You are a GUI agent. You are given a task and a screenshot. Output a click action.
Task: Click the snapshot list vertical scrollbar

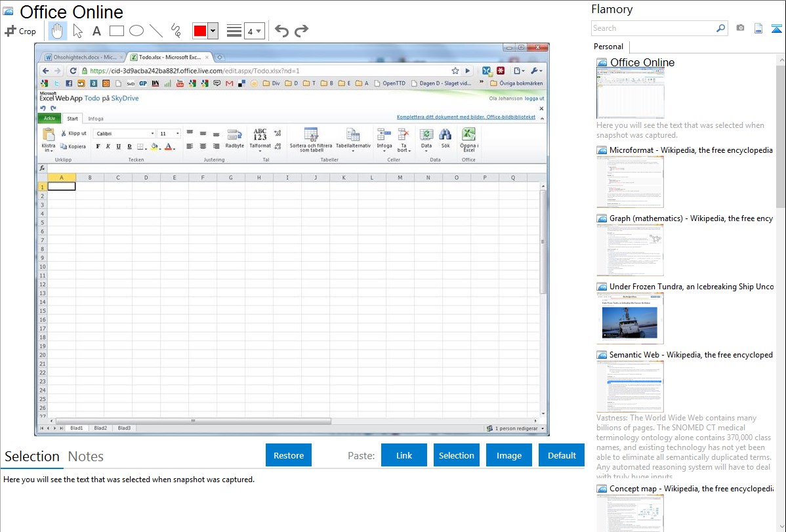point(781,135)
